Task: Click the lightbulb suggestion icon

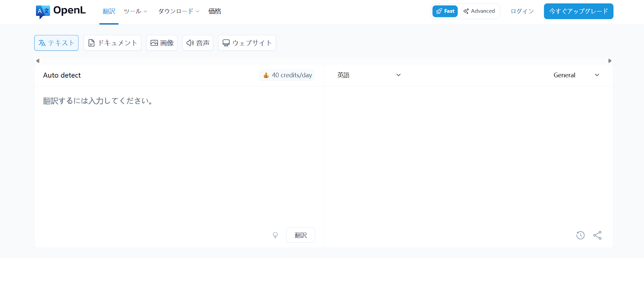Action: [275, 235]
